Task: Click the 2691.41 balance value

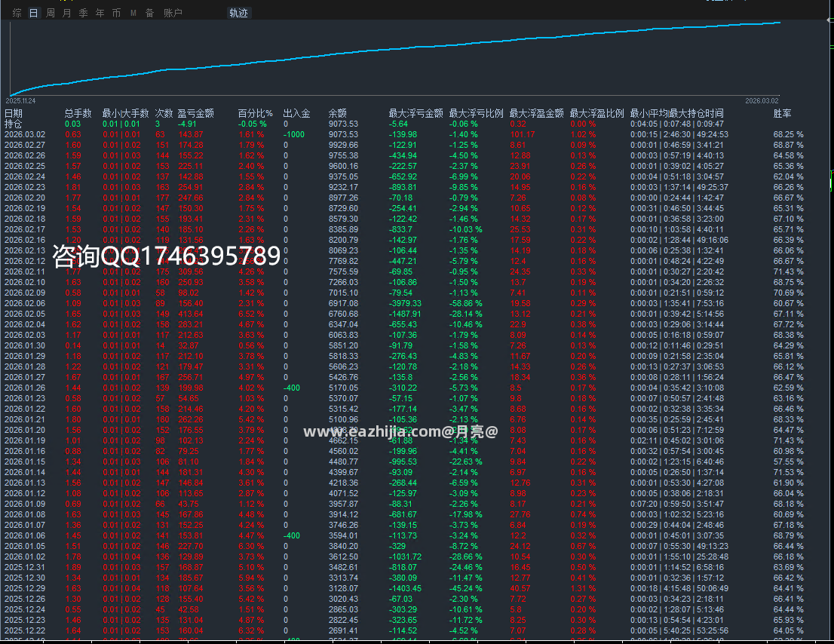Action: 344,630
